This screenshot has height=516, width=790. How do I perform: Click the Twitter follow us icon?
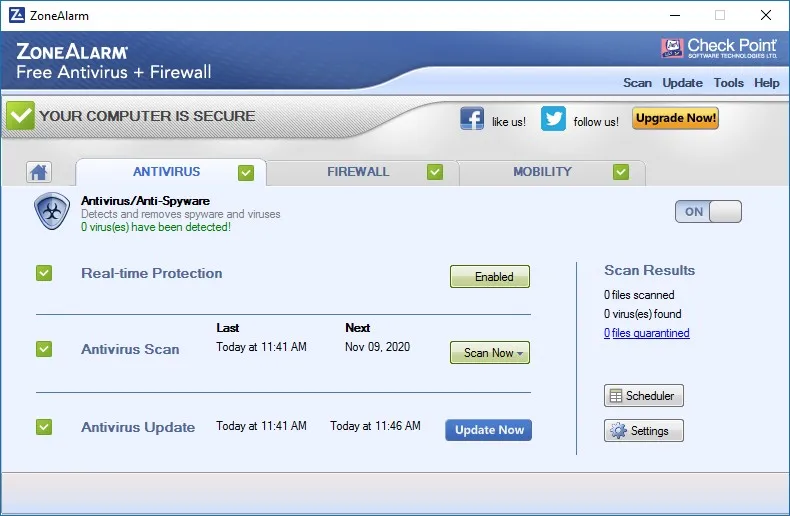[x=553, y=119]
